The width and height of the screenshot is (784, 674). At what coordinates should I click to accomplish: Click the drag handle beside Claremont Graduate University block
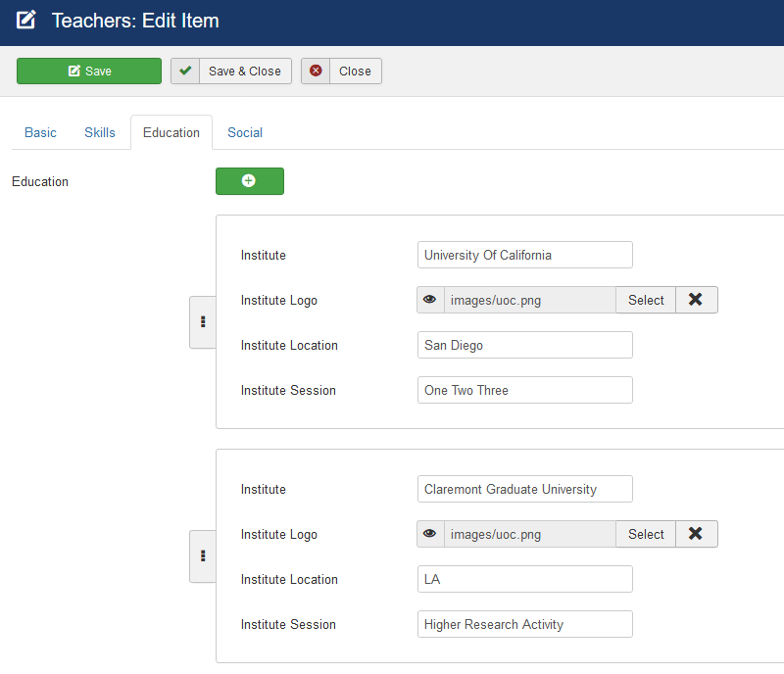coord(203,555)
